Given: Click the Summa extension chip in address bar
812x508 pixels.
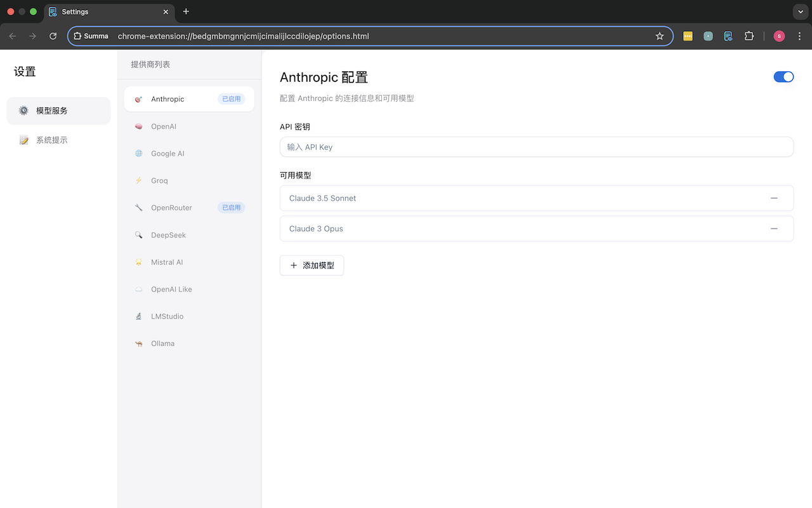Looking at the screenshot, I should click(91, 36).
